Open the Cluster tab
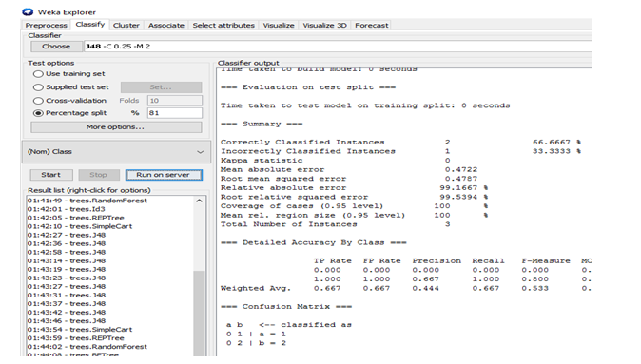 [126, 25]
